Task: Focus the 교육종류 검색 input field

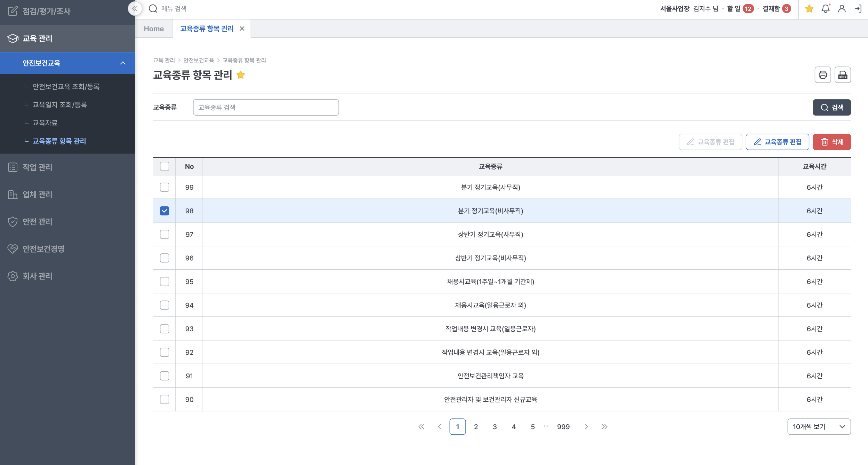Action: 266,108
